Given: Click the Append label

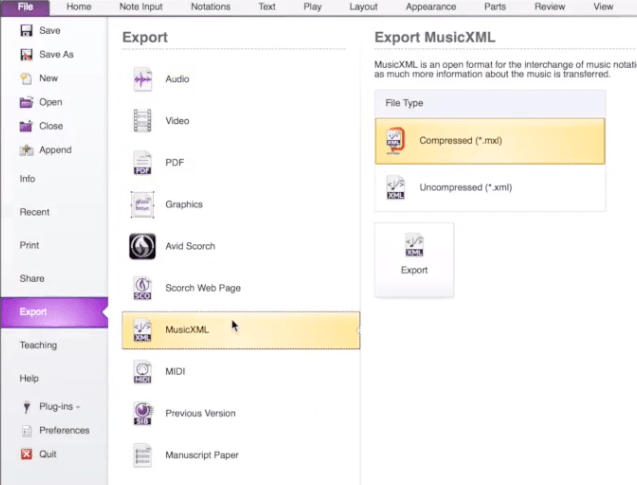Looking at the screenshot, I should [56, 150].
